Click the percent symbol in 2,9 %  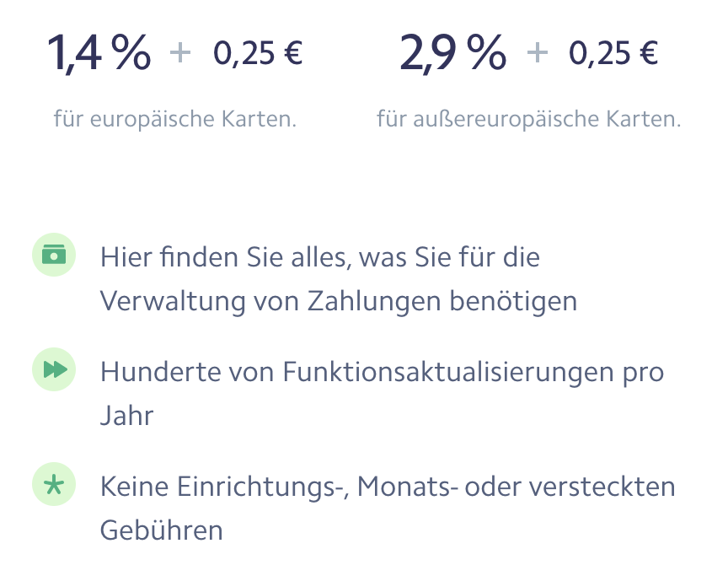coord(486,51)
